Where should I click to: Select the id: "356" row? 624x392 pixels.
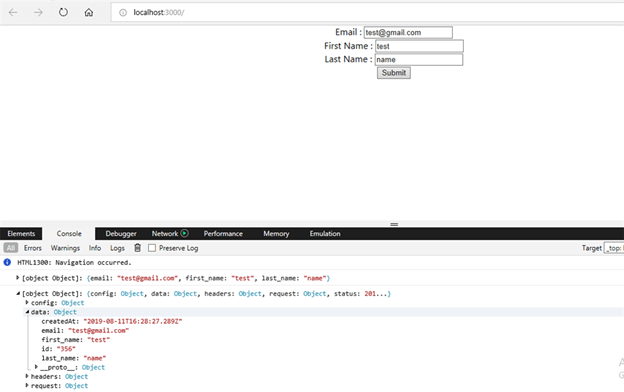coord(58,349)
